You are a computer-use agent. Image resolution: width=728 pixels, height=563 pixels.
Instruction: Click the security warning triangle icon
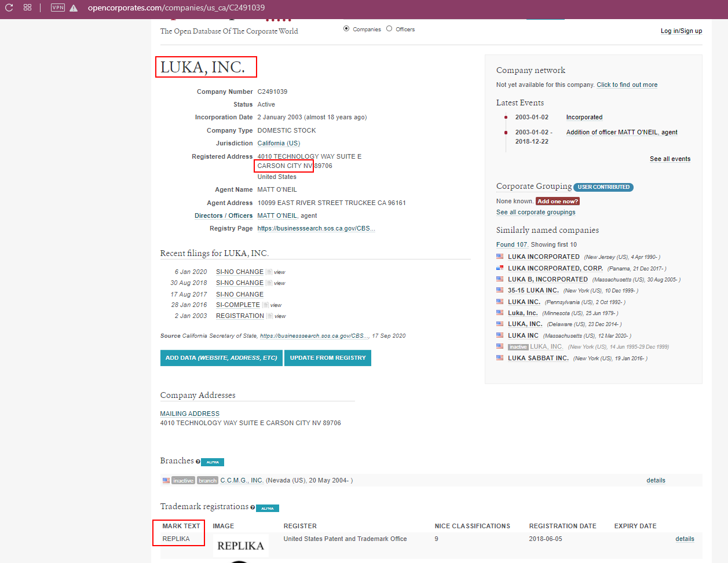click(74, 8)
